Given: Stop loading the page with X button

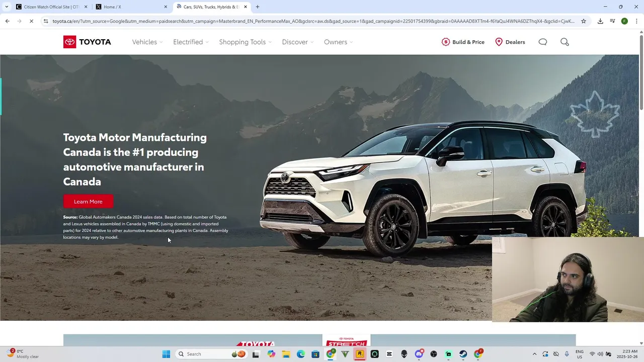Looking at the screenshot, I should click(x=31, y=21).
